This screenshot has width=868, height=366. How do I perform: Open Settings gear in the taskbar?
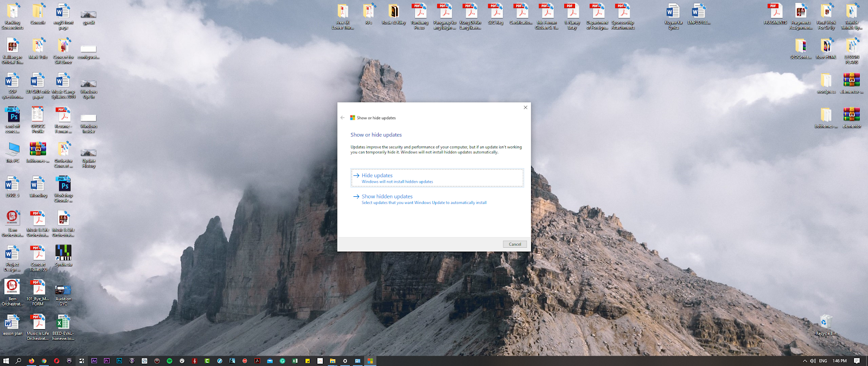[345, 361]
